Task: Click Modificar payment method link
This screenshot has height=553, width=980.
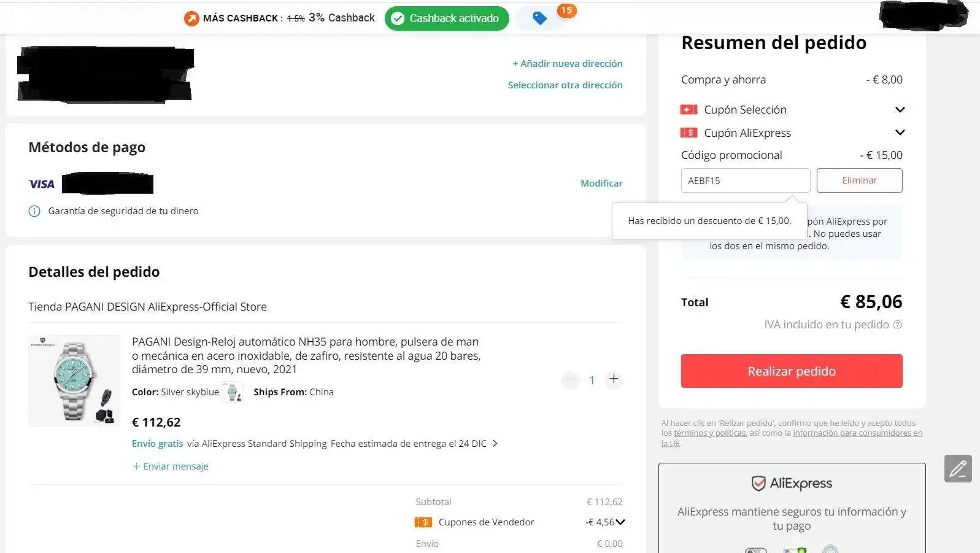Action: pyautogui.click(x=601, y=184)
